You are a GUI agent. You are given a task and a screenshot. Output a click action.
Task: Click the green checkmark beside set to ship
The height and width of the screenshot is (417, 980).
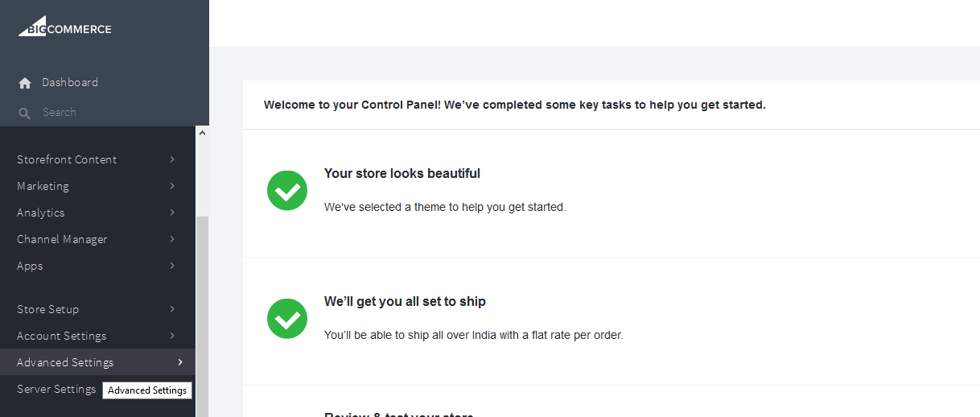point(287,319)
